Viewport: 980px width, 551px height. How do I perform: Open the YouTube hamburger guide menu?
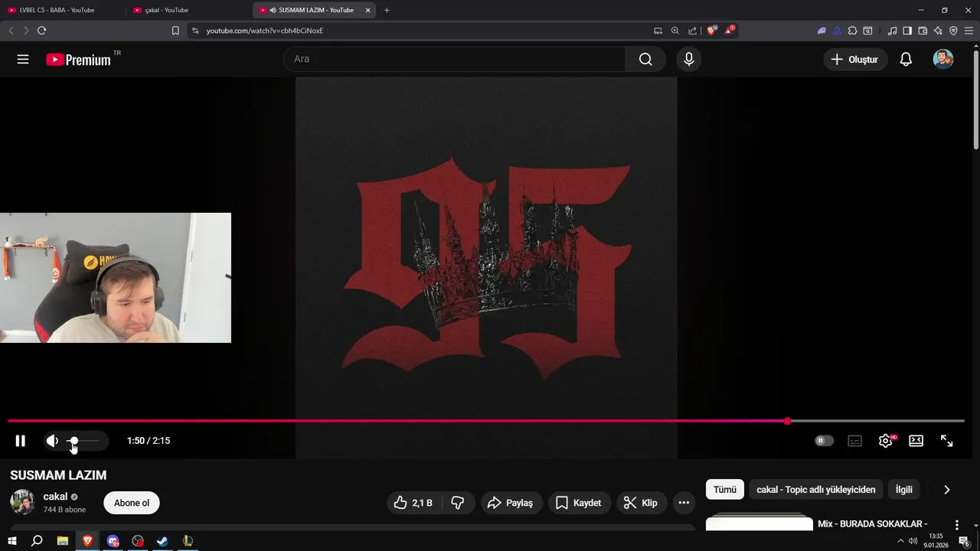23,59
